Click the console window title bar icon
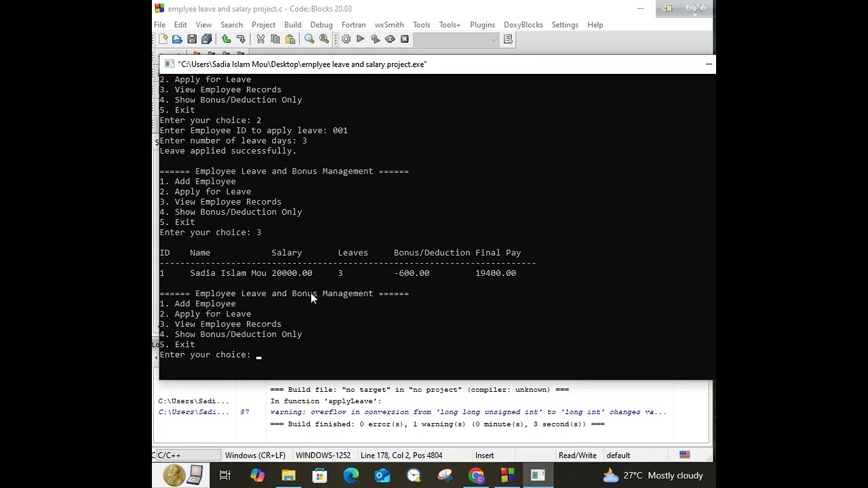The image size is (868, 488). [x=170, y=64]
